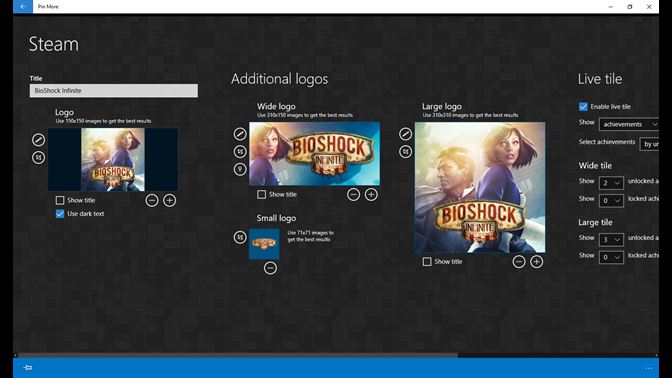The image size is (672, 378).
Task: Click the swap icon beside the Logo image
Action: (38, 157)
